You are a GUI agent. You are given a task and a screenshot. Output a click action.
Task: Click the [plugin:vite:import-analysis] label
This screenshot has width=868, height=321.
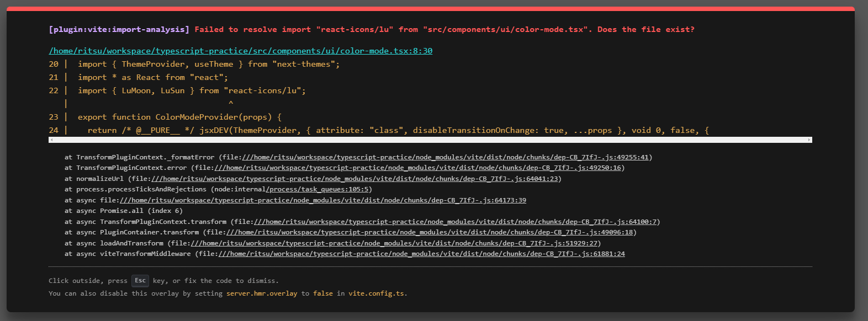coord(119,29)
